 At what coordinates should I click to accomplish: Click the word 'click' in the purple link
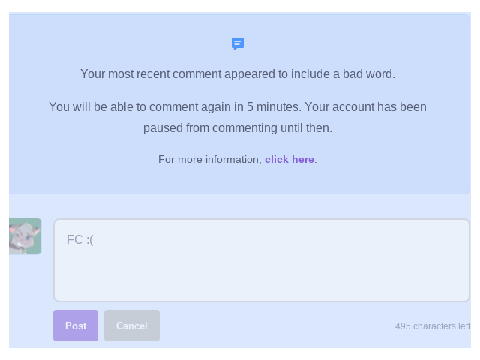click(277, 159)
